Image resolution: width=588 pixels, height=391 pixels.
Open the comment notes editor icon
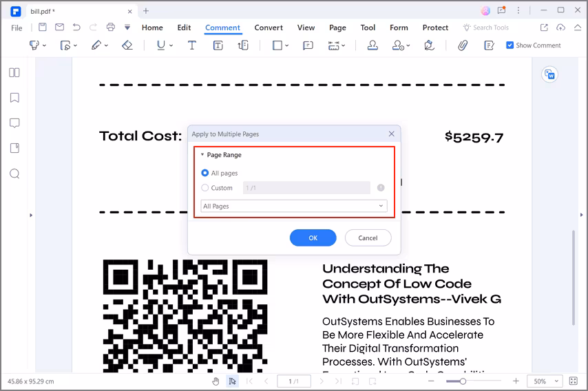[x=489, y=45]
